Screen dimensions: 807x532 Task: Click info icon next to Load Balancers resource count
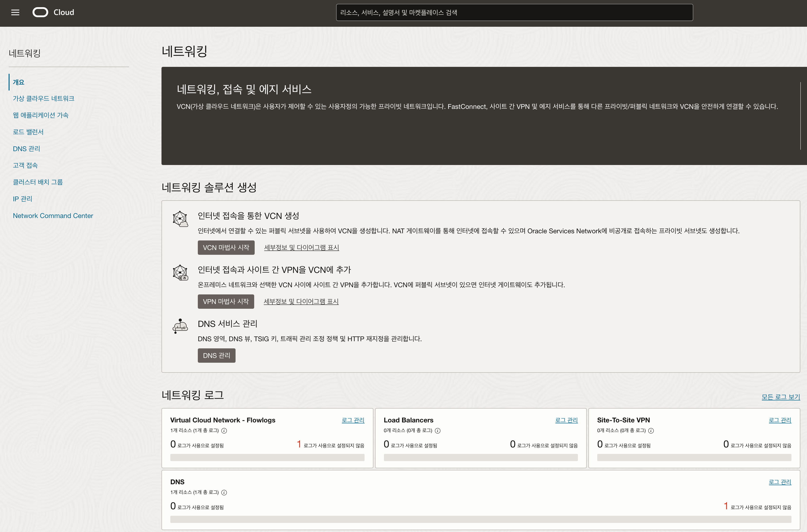[x=438, y=431]
